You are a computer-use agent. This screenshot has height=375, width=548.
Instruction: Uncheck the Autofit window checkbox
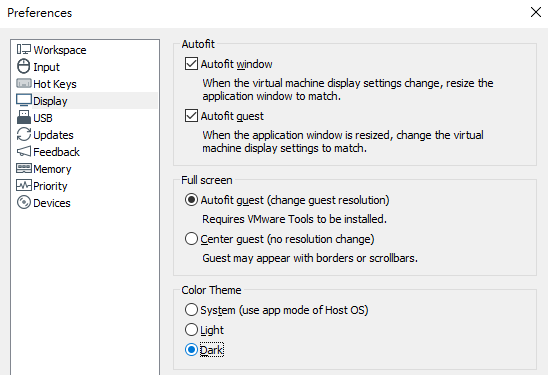(x=191, y=64)
